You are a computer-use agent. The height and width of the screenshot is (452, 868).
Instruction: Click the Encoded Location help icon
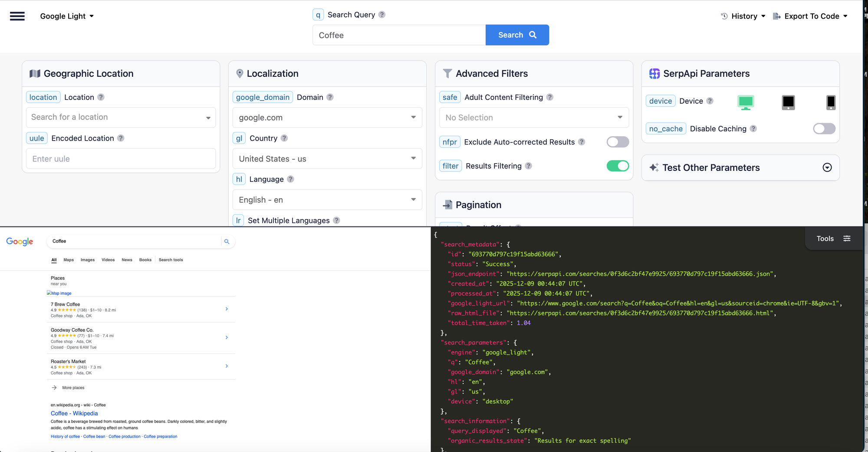coord(121,138)
